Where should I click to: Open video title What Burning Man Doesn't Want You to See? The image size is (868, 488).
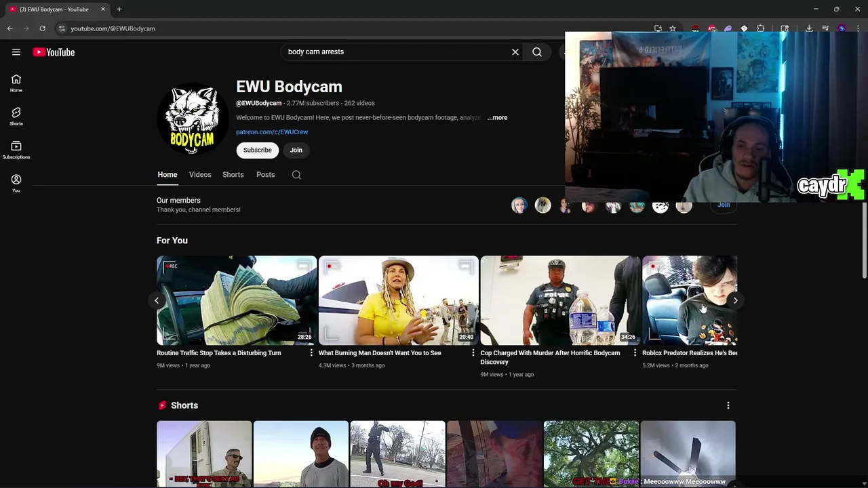coord(380,353)
